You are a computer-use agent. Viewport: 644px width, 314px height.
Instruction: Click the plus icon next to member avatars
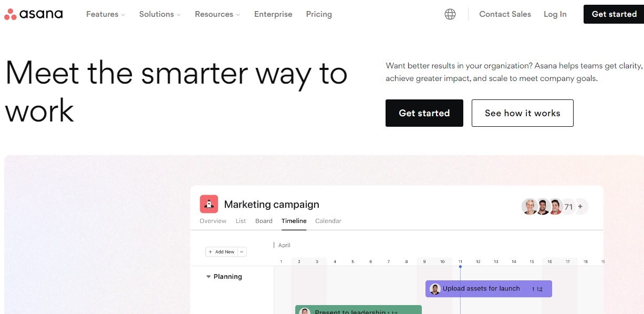580,207
